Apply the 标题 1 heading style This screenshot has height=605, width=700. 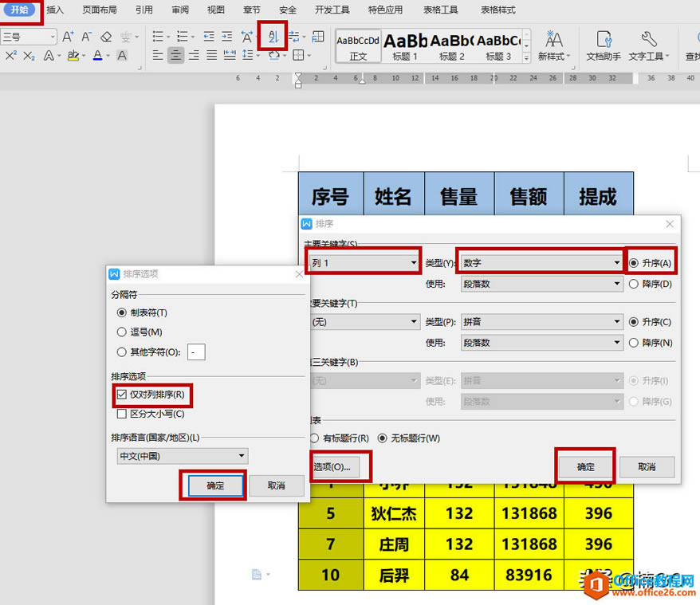point(405,46)
